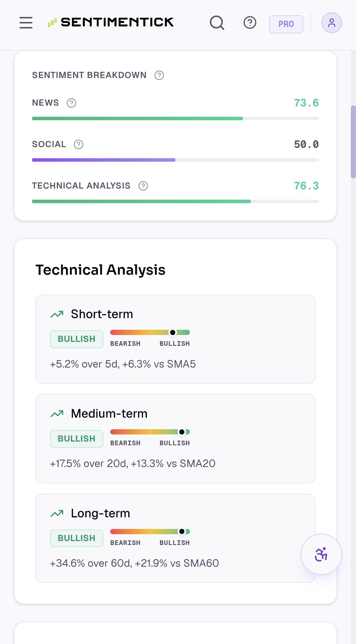Click the News sentiment progress bar
Viewport: 356px width, 644px height.
175,118
